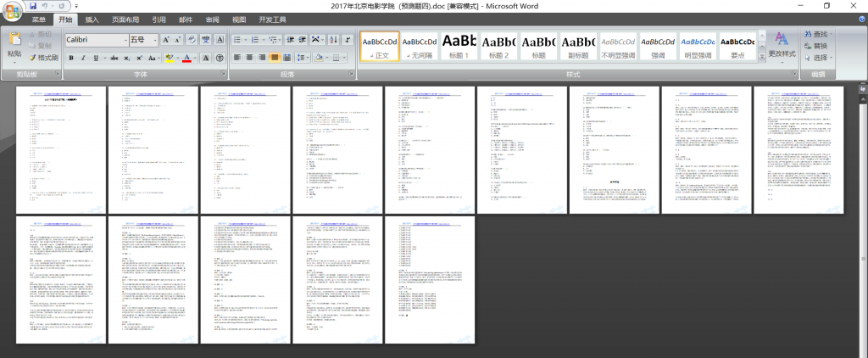Viewport: 868px width, 358px height.
Task: Toggle Italic formatting
Action: [83, 58]
